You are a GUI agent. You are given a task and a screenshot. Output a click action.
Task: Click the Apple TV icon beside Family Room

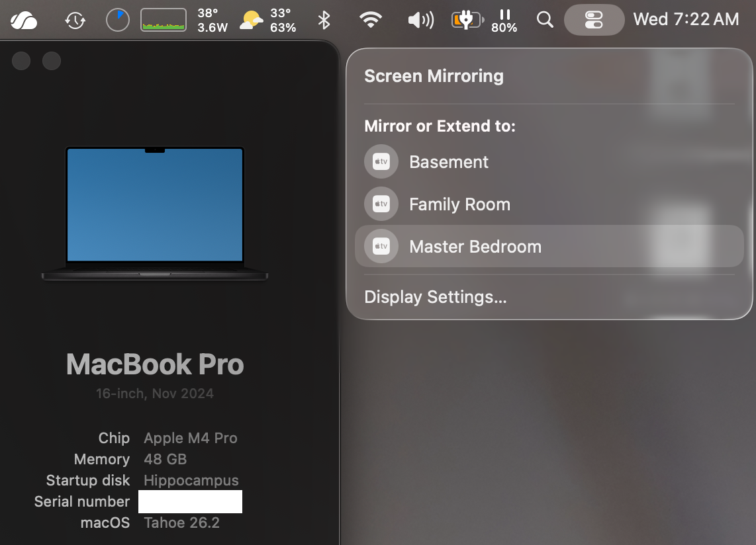381,204
